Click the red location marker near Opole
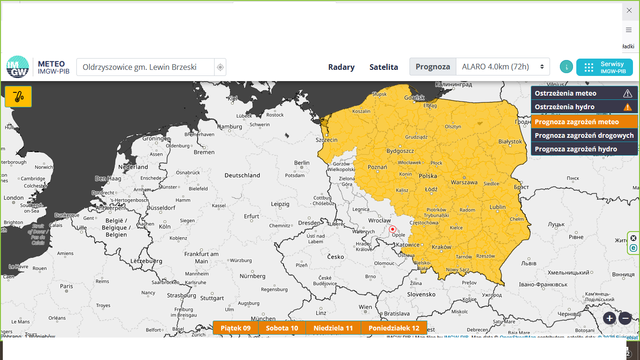640x360 pixels. (392, 229)
